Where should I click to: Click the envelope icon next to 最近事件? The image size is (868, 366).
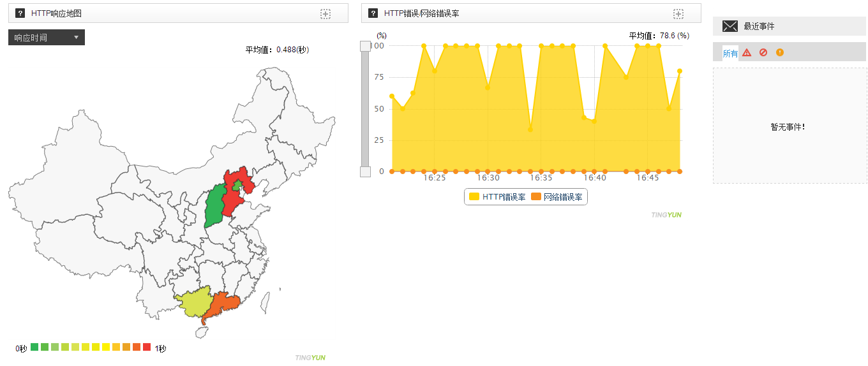pos(730,26)
